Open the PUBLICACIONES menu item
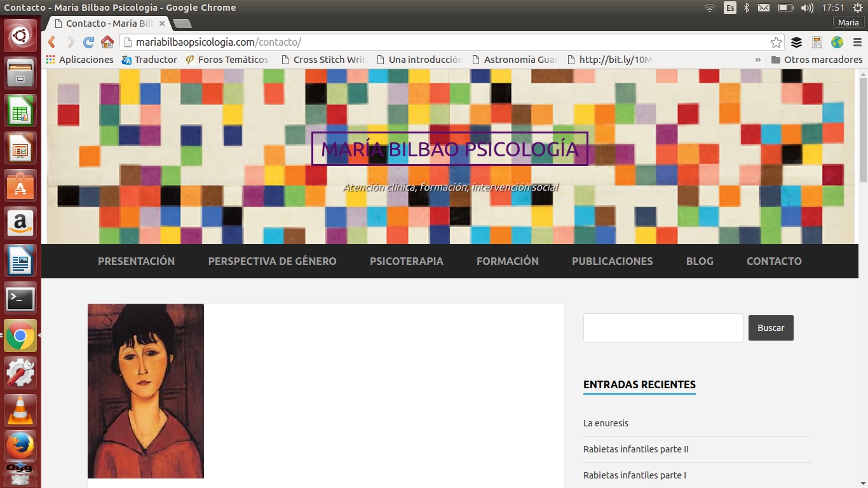This screenshot has width=868, height=488. (612, 261)
